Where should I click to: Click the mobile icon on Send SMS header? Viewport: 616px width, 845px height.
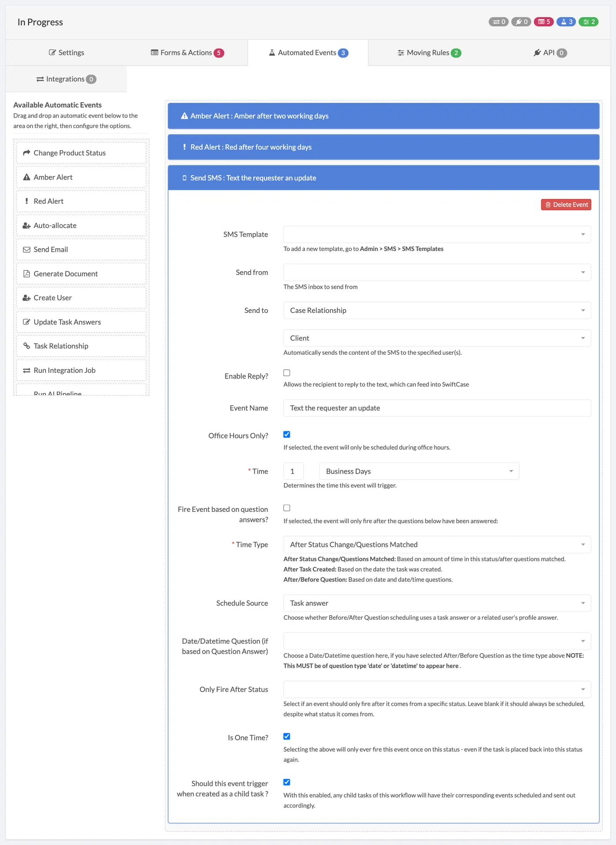pos(184,178)
